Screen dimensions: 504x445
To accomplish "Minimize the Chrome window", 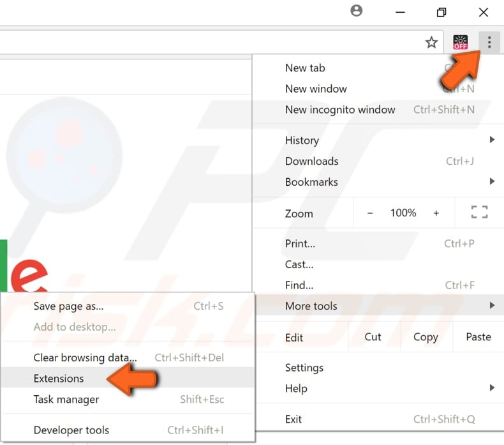I will 400,12.
